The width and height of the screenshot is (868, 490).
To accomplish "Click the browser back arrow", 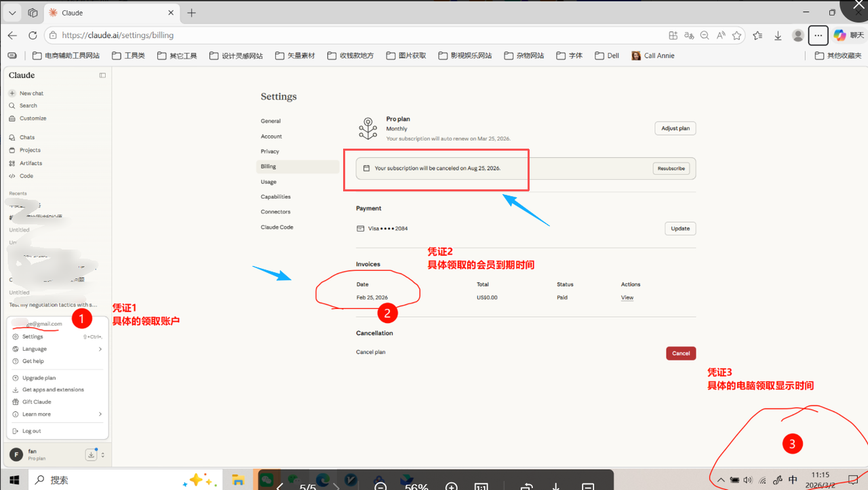I will [x=12, y=35].
